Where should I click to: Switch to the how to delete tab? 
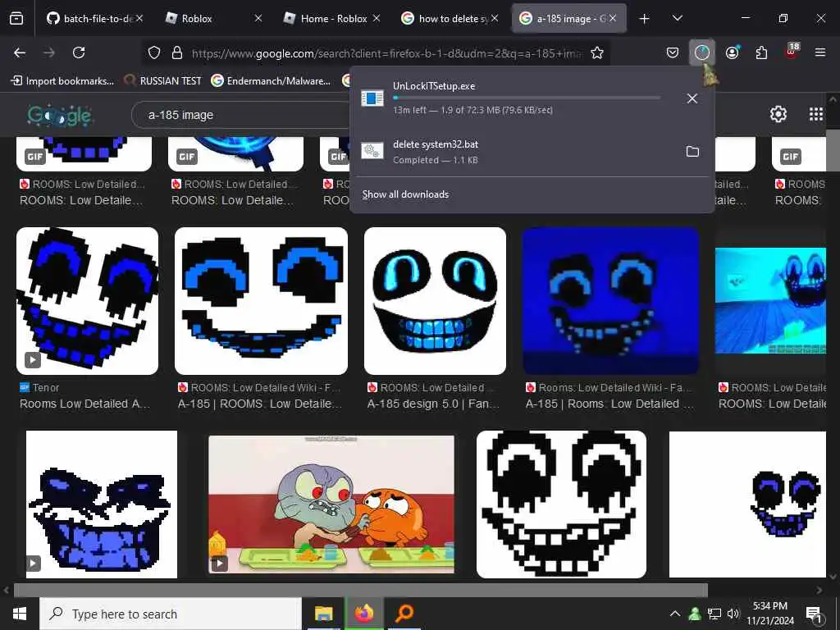[x=452, y=19]
